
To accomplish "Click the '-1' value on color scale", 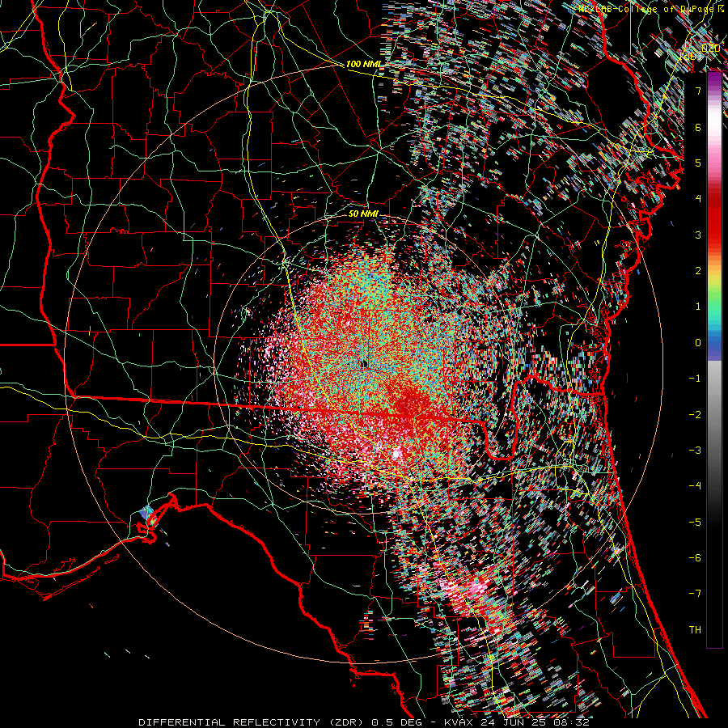I will point(695,379).
